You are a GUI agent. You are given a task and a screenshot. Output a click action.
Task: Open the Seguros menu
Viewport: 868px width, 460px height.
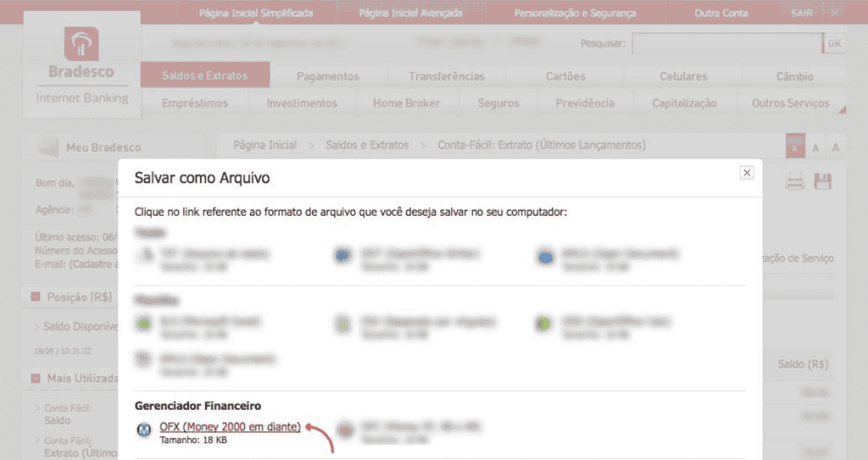[498, 103]
